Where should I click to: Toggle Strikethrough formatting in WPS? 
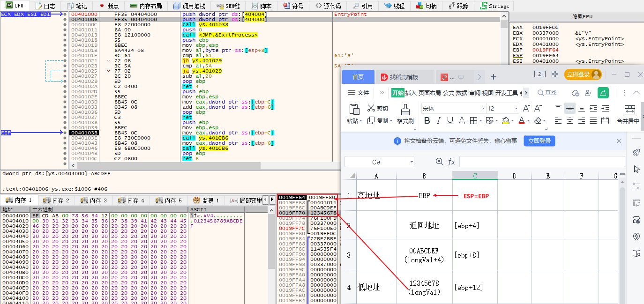[x=462, y=121]
